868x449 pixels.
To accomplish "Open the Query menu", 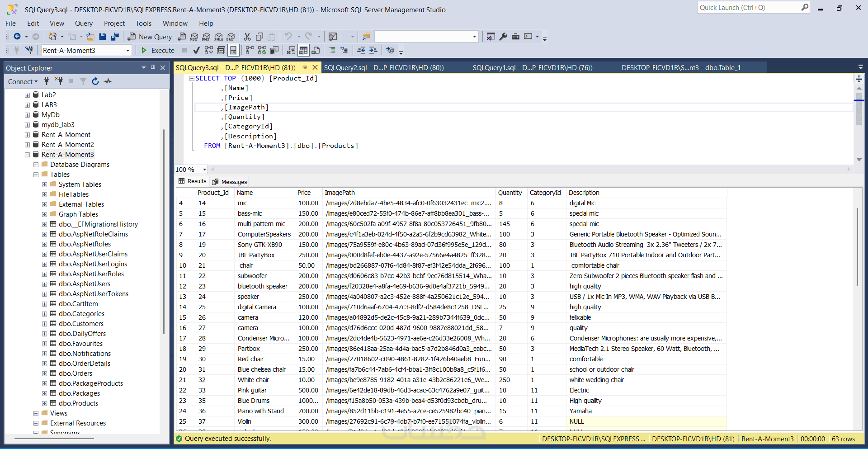I will click(84, 24).
